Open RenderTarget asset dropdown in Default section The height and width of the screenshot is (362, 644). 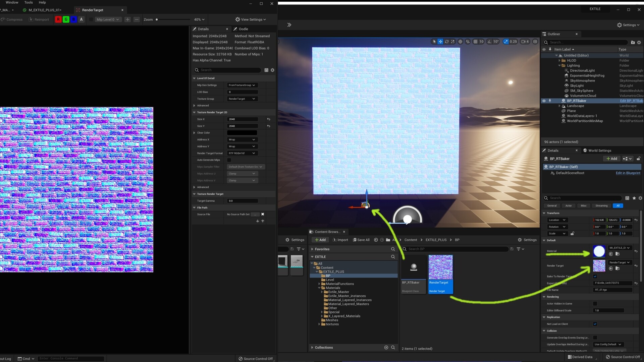[x=620, y=262]
